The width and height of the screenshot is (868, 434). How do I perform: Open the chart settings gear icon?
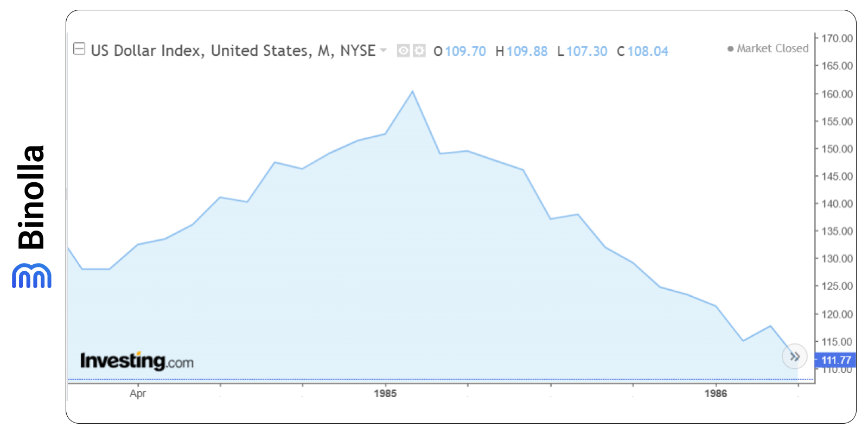click(419, 50)
